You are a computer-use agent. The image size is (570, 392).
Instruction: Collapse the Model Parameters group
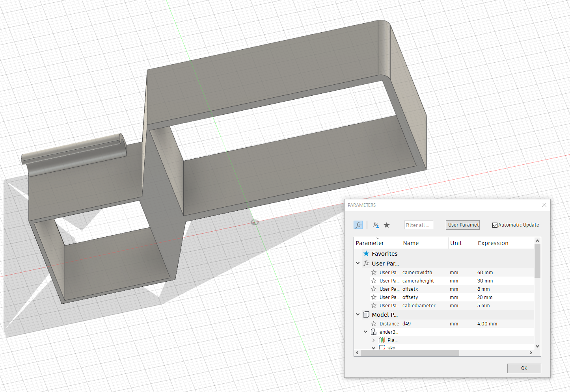coord(358,314)
